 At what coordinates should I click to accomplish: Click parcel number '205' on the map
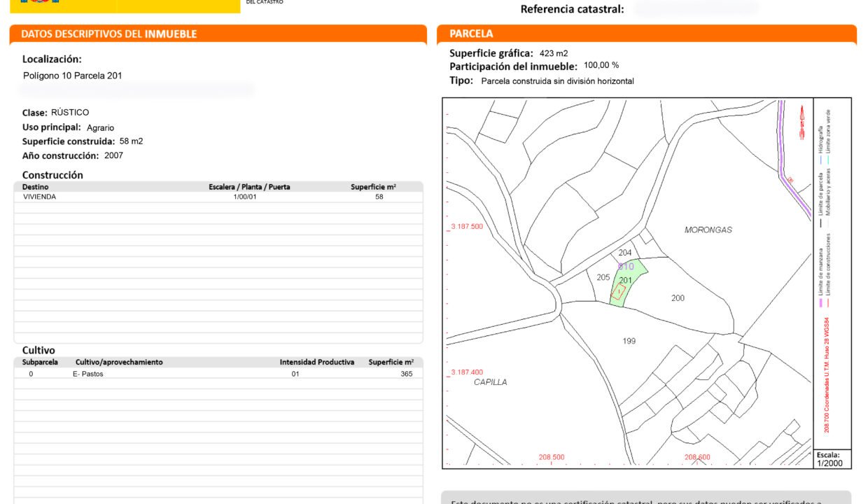tap(603, 277)
